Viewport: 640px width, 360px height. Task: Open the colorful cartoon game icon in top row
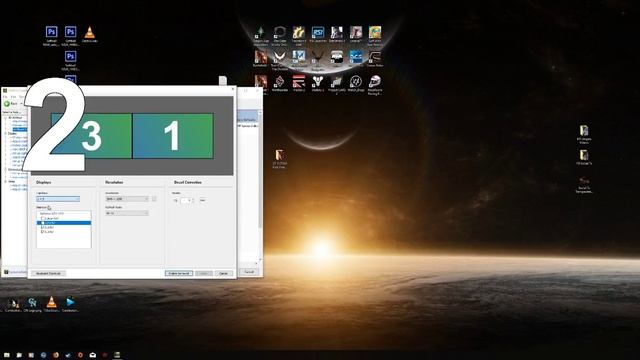375,32
